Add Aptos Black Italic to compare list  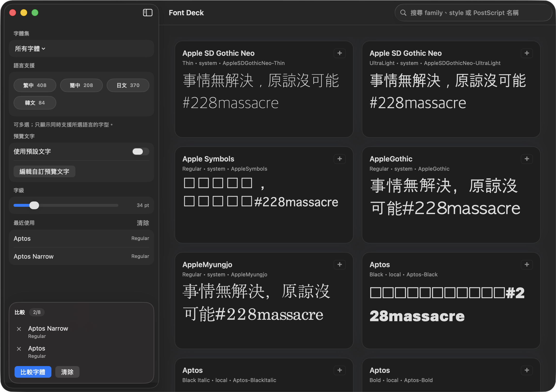pyautogui.click(x=339, y=370)
